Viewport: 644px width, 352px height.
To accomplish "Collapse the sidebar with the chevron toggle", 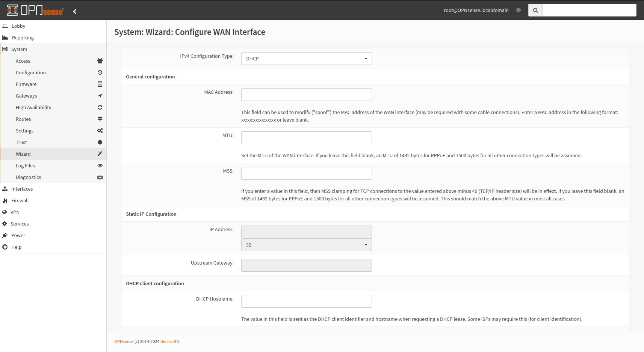I will tap(75, 11).
